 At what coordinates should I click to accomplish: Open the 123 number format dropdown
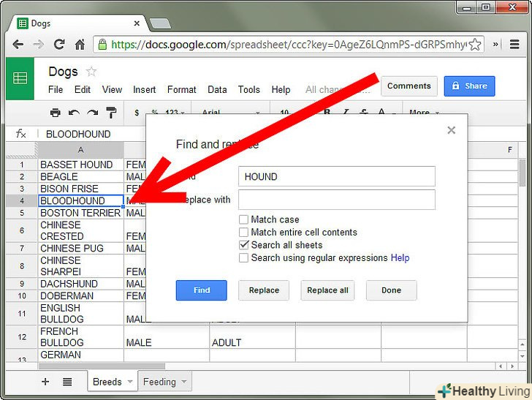coord(175,112)
